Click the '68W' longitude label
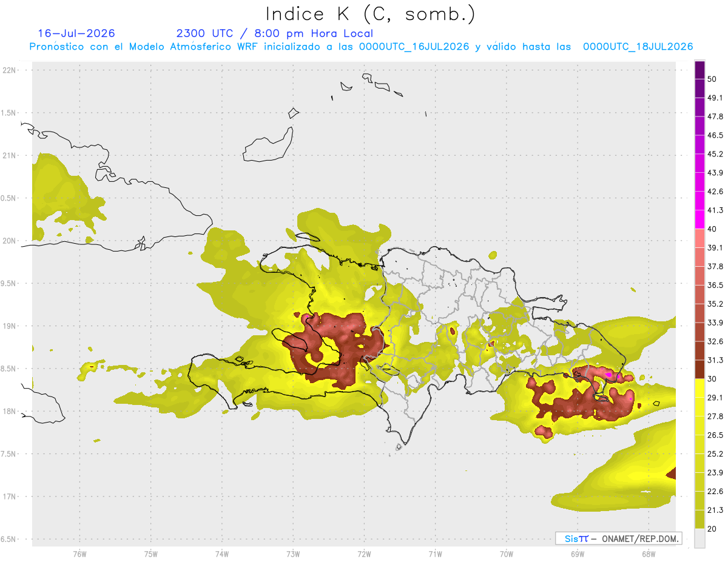This screenshot has height=562, width=728. pos(649,554)
